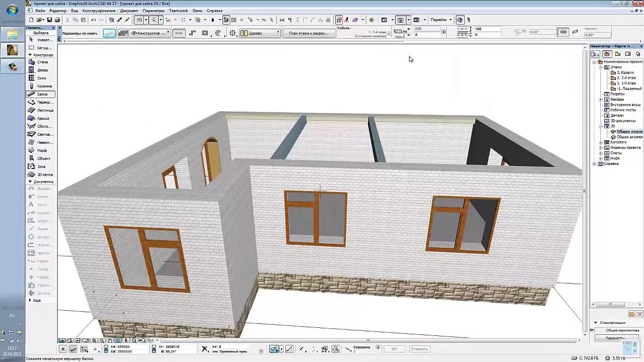Select horizontal beam construction method

[x=563, y=32]
